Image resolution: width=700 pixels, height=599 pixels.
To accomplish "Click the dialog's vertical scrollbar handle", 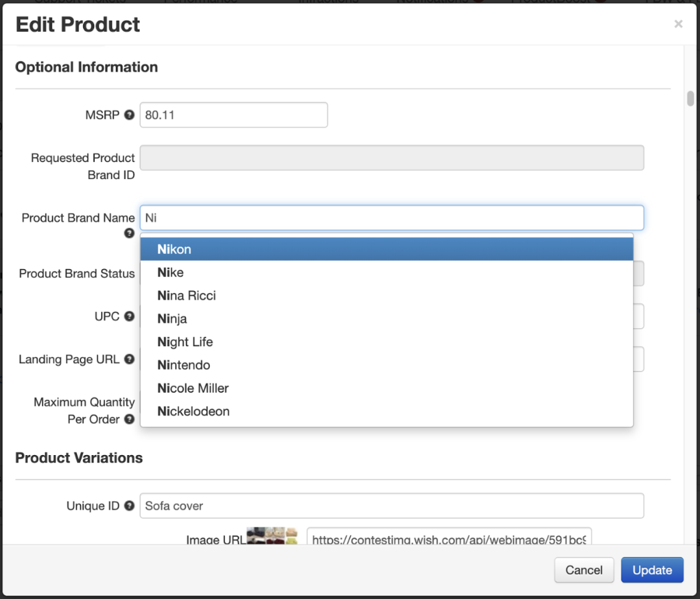I will point(690,99).
